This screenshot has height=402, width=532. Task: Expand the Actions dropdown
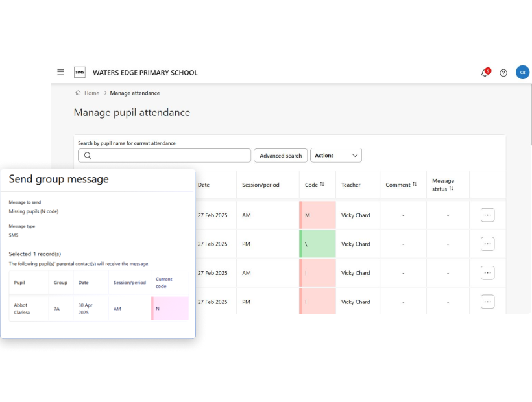(x=336, y=156)
